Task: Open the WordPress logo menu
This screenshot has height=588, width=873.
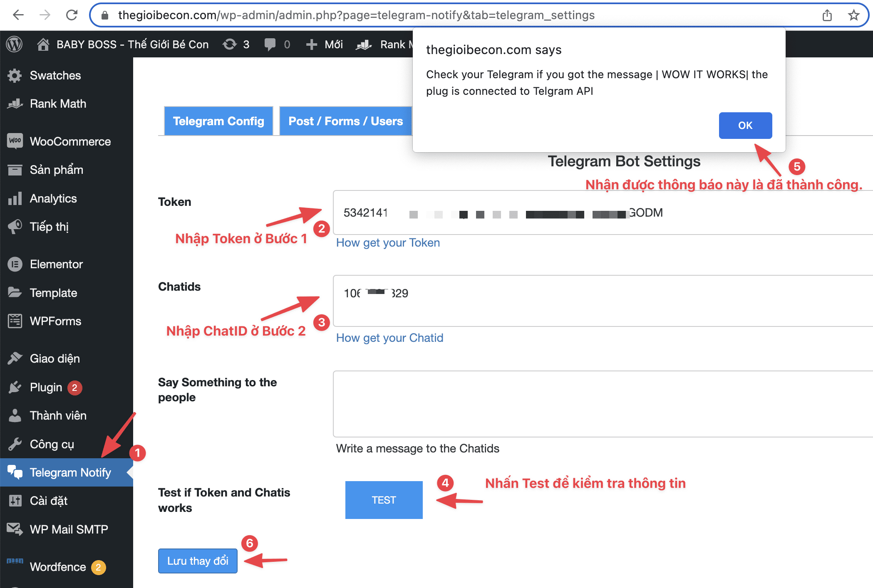Action: pyautogui.click(x=15, y=44)
